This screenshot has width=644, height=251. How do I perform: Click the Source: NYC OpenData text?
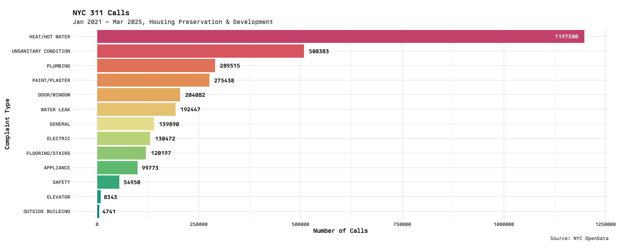coord(579,238)
